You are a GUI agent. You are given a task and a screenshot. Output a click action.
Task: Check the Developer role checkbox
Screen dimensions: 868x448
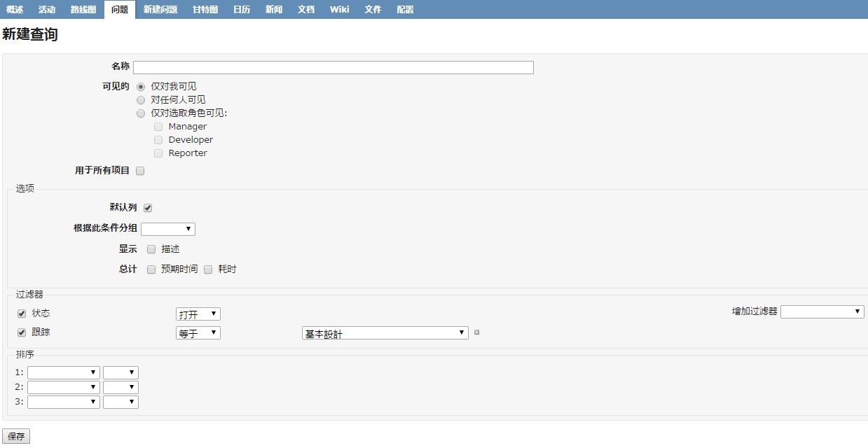[158, 140]
